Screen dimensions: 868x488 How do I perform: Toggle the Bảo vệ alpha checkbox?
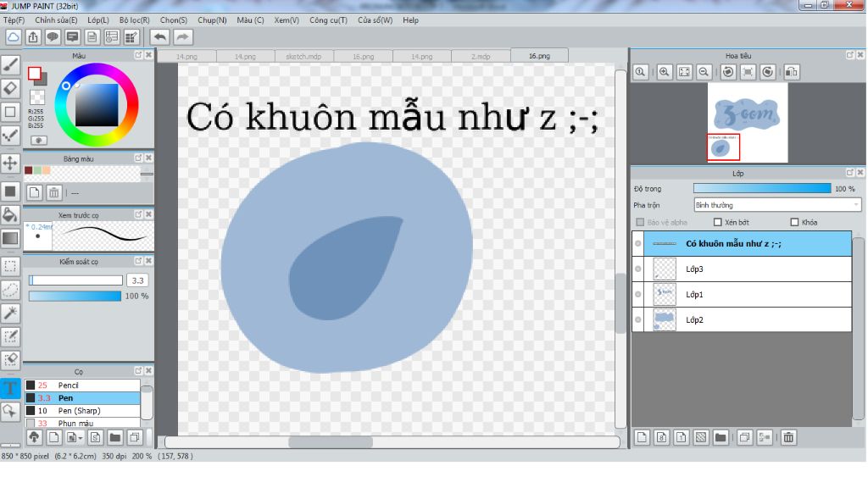click(x=640, y=223)
